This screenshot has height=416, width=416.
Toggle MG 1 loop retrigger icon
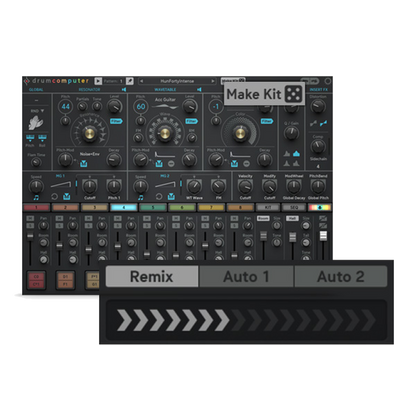[x=54, y=197]
